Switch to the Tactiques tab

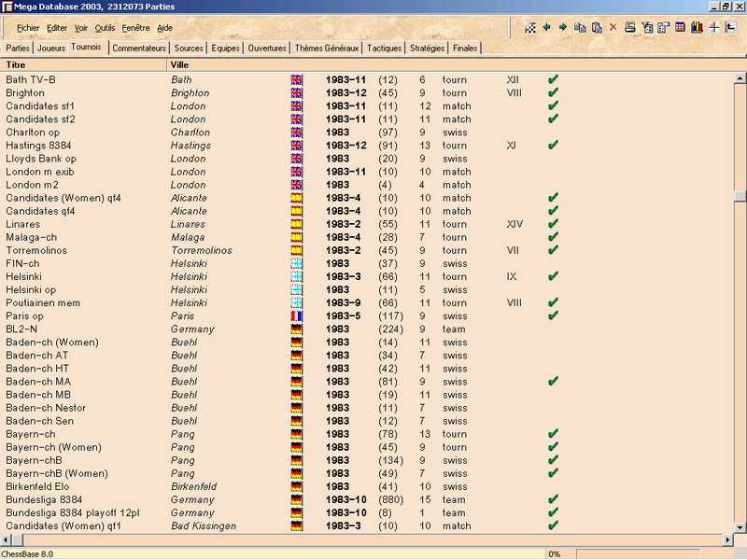(384, 49)
